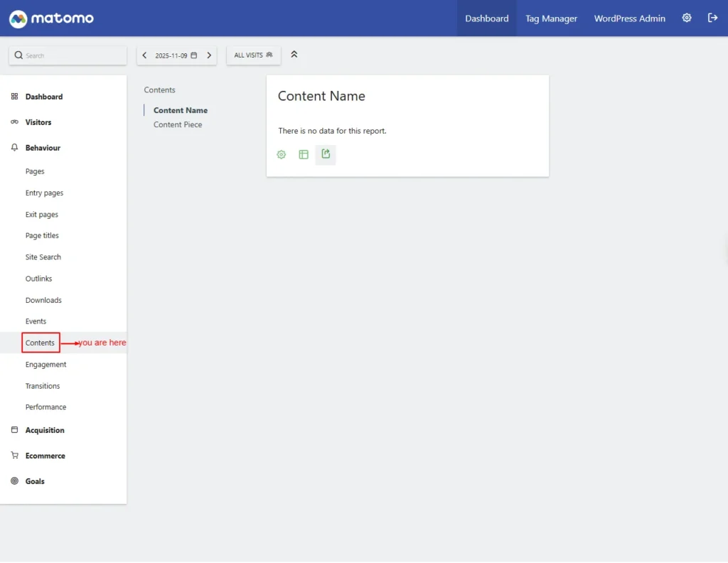Open the date picker 2025-11-09
Viewport: 728px width, 563px height.
click(176, 55)
